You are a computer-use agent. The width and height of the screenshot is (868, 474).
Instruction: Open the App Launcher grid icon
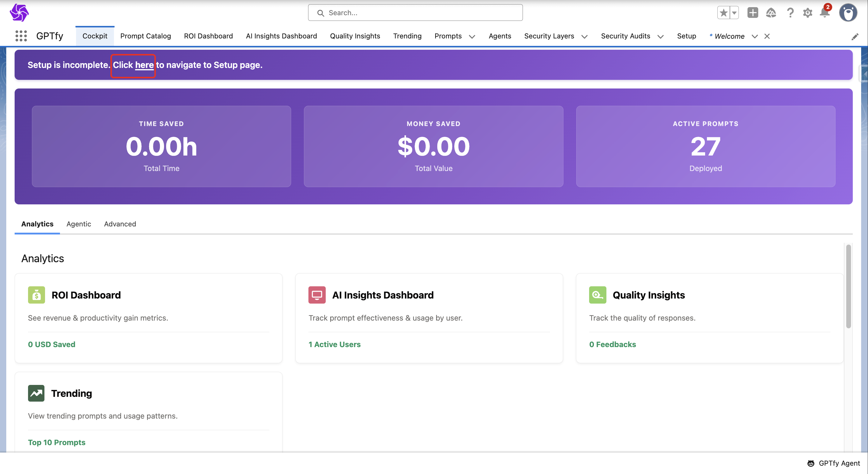click(x=21, y=36)
